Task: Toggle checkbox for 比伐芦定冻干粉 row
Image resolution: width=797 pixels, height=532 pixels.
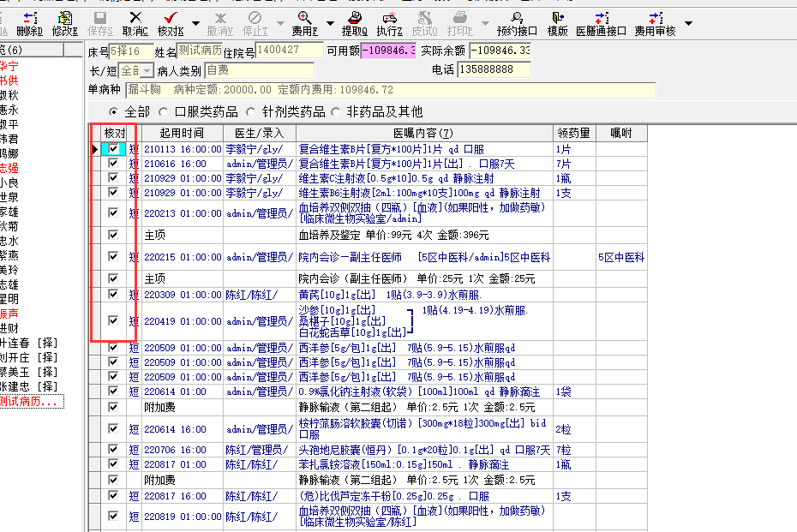Action: (x=113, y=495)
